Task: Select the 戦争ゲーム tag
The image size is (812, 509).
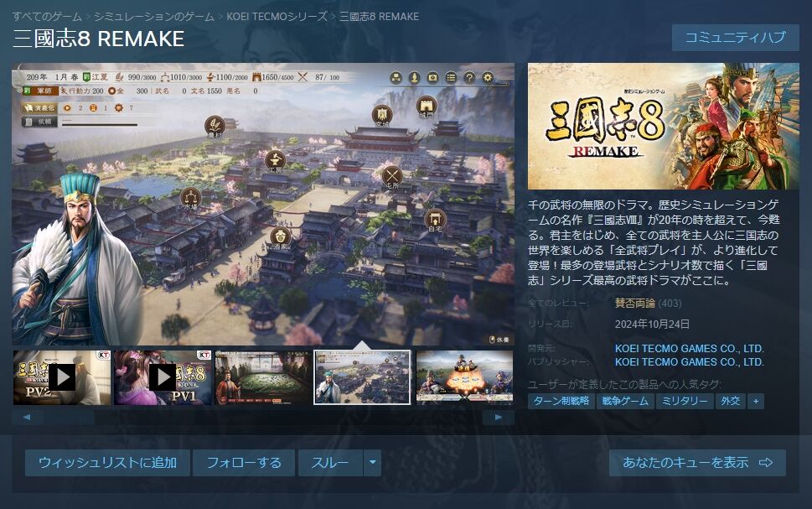Action: pyautogui.click(x=625, y=401)
